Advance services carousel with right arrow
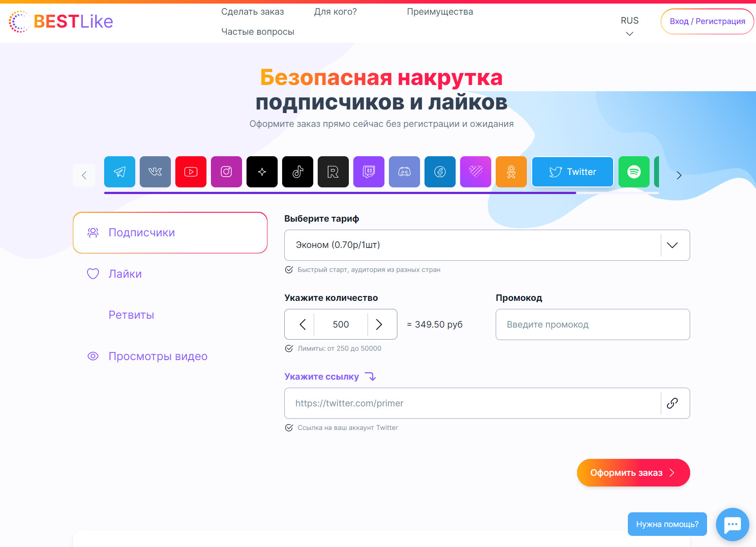The image size is (756, 547). click(x=679, y=175)
